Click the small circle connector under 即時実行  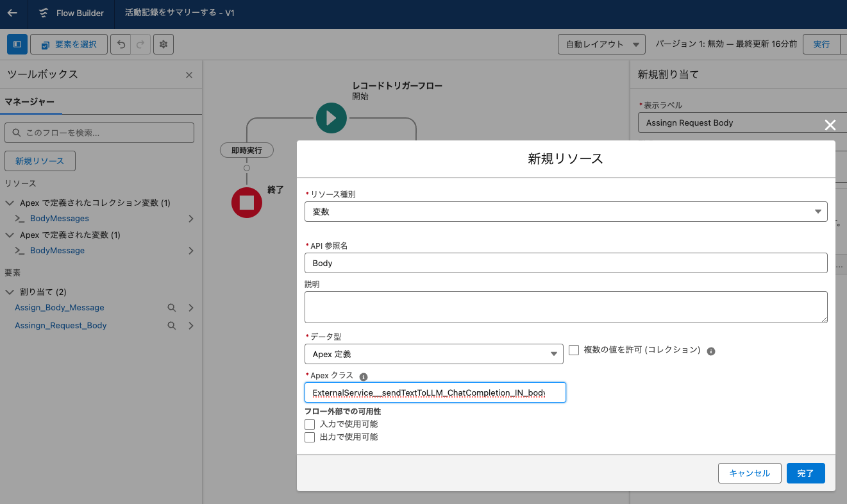pos(247,167)
